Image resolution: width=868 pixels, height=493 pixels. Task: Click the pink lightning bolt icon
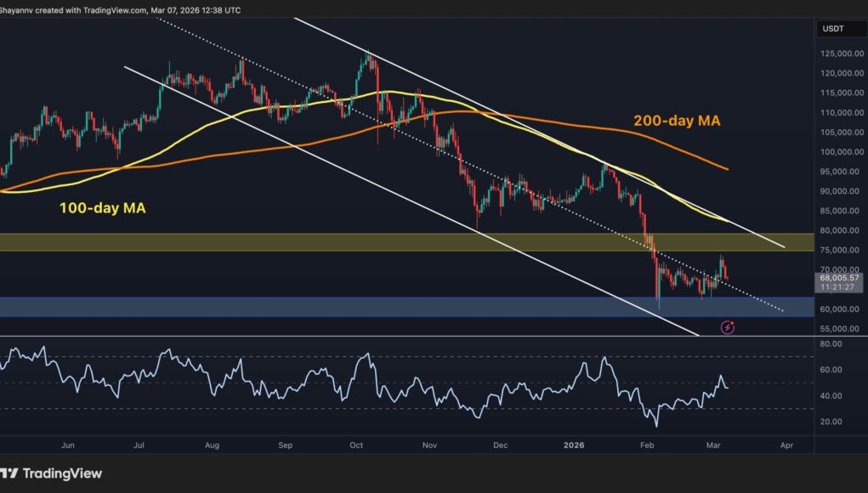(x=728, y=326)
